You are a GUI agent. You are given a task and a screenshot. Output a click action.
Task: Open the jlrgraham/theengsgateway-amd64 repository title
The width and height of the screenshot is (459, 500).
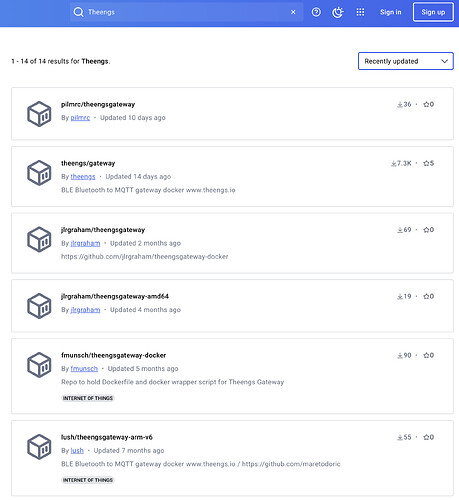click(x=115, y=296)
